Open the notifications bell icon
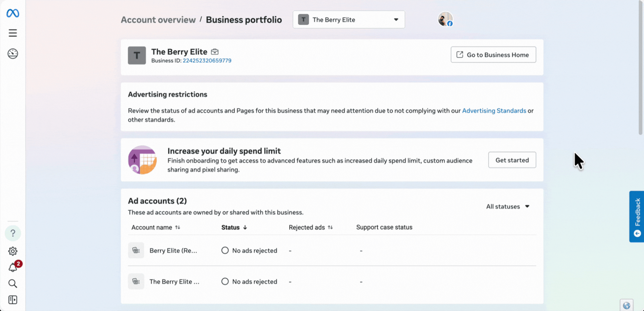 coord(13,267)
